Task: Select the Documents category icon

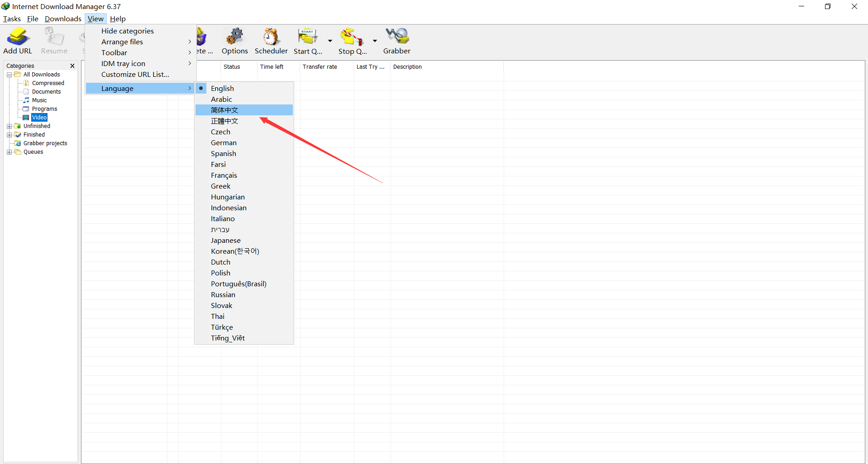Action: click(26, 92)
